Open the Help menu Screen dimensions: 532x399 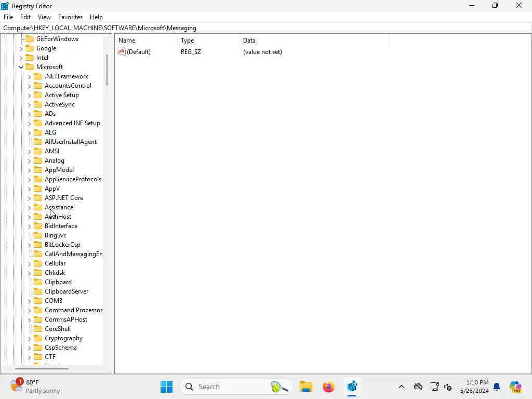(96, 17)
